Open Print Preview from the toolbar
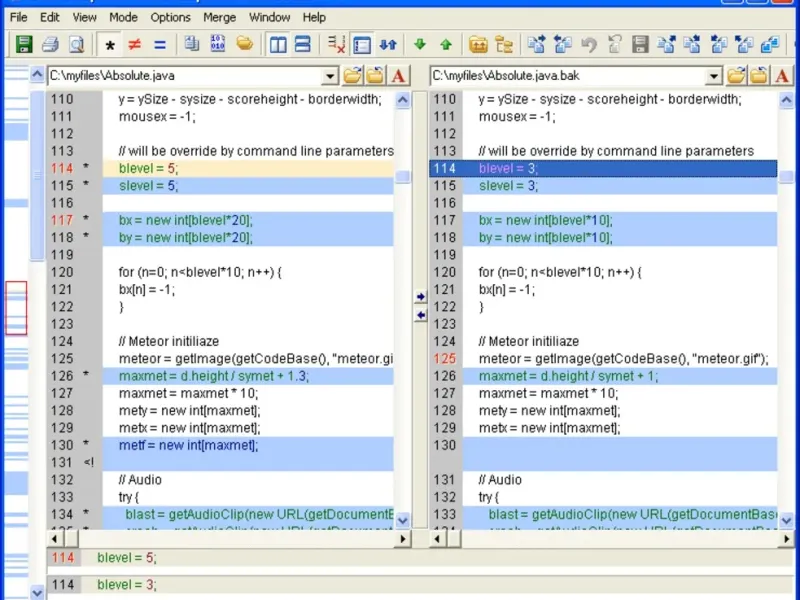Viewport: 800px width, 600px height. (x=75, y=44)
